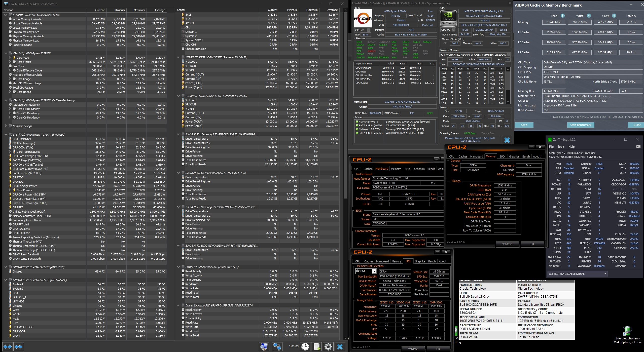The height and width of the screenshot is (352, 644).
Task: Click the Start Benchmark button in AIDA64
Action: 581,125
